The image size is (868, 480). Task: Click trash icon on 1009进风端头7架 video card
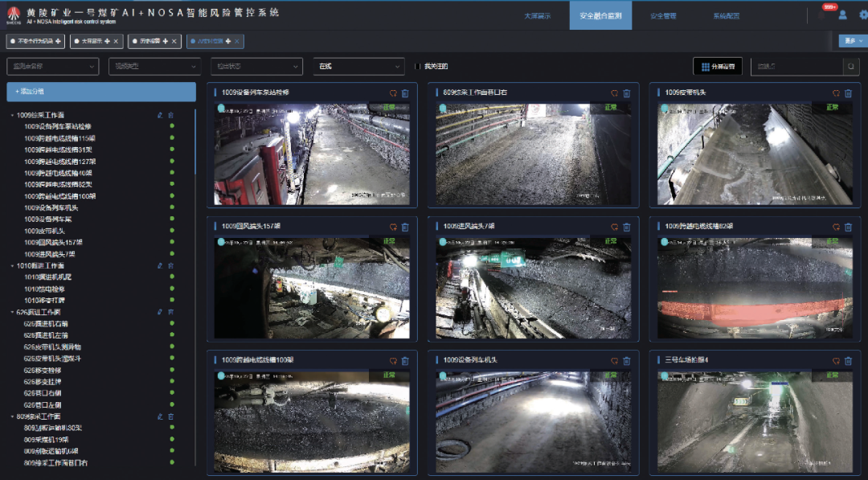click(627, 227)
